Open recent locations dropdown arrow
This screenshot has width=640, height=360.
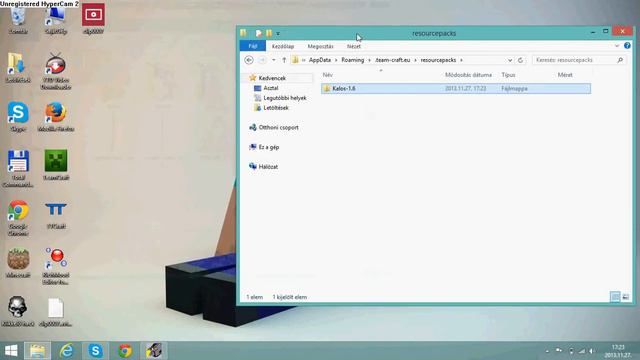coord(273,60)
